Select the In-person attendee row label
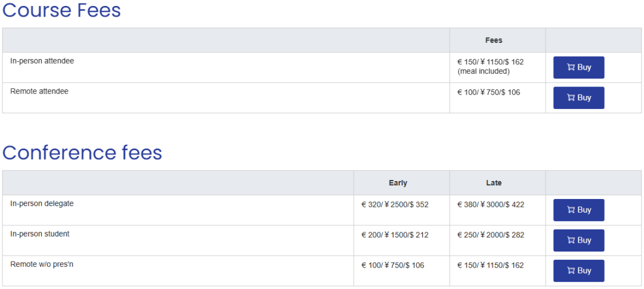The width and height of the screenshot is (644, 289). pyautogui.click(x=42, y=61)
